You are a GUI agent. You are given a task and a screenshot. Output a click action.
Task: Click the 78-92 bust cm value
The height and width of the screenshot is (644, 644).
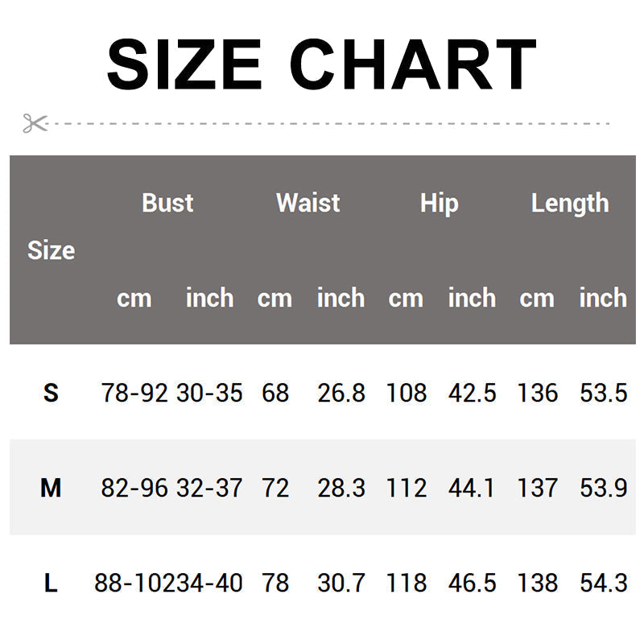tap(134, 393)
